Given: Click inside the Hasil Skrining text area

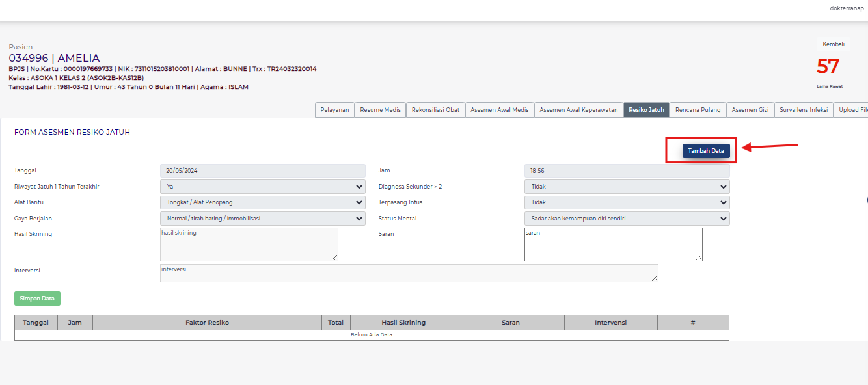Looking at the screenshot, I should pos(249,245).
